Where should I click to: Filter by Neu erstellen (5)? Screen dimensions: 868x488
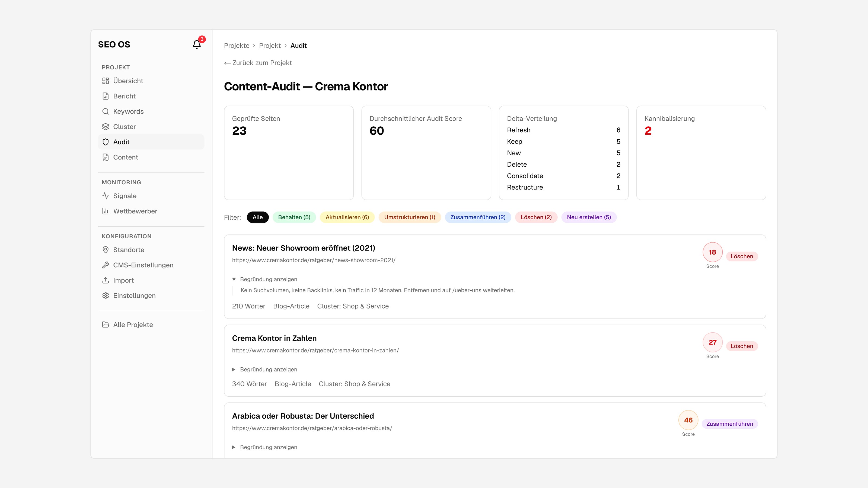(589, 217)
